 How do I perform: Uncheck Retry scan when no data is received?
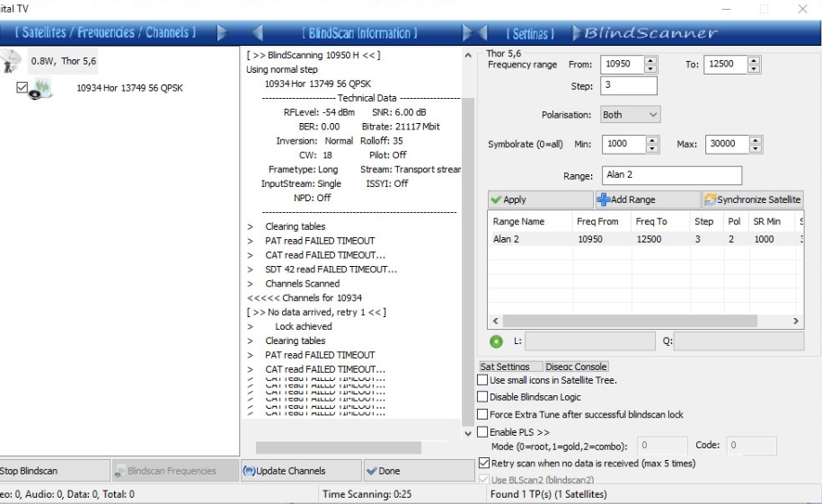(484, 463)
